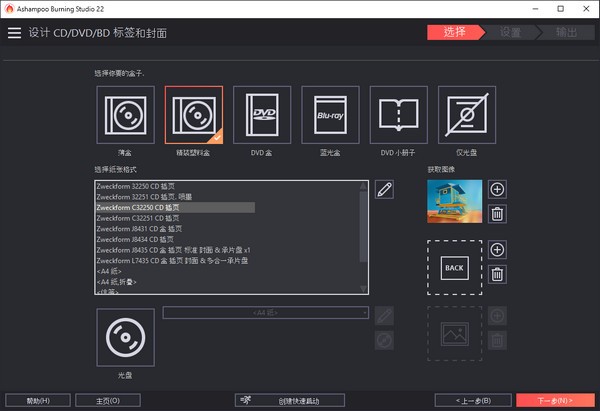Open the hamburger menu
Image resolution: width=600 pixels, height=411 pixels.
(x=15, y=33)
